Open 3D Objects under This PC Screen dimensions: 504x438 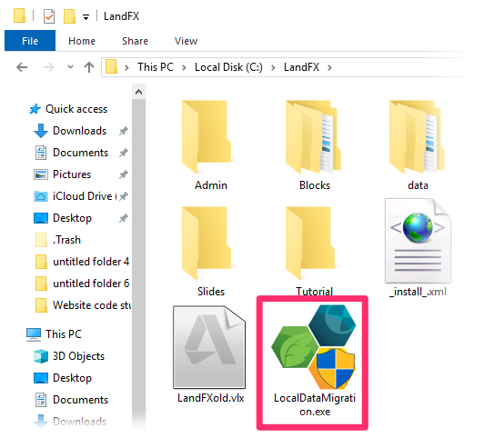pyautogui.click(x=78, y=356)
